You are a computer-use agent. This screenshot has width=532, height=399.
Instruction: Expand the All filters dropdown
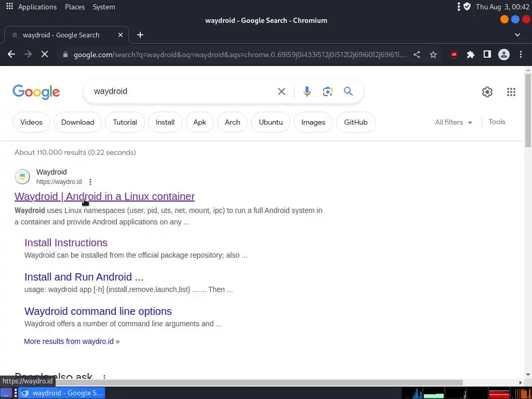(454, 123)
